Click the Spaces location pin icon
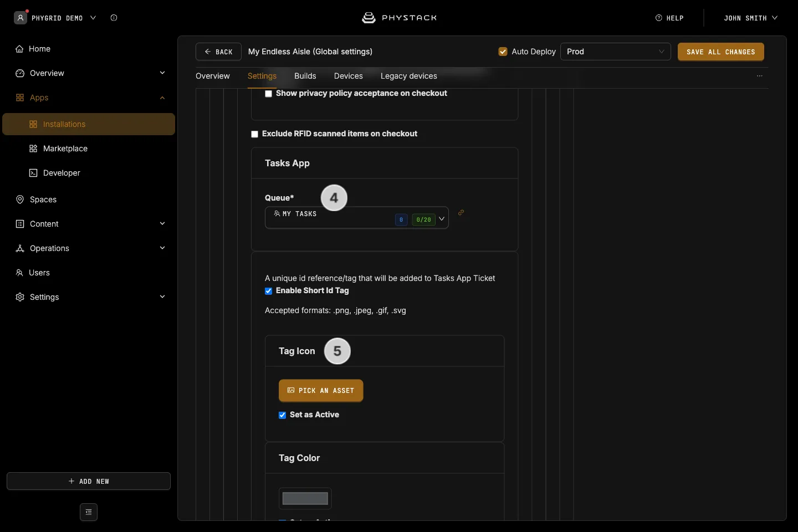The width and height of the screenshot is (798, 532). tap(20, 199)
